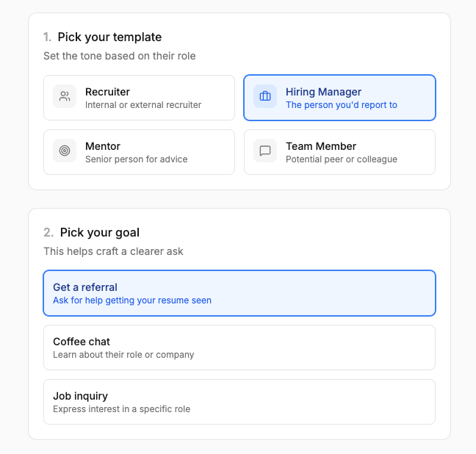Screen dimensions: 476x454
Task: Click the 'Pick your template' heading
Action: (109, 37)
